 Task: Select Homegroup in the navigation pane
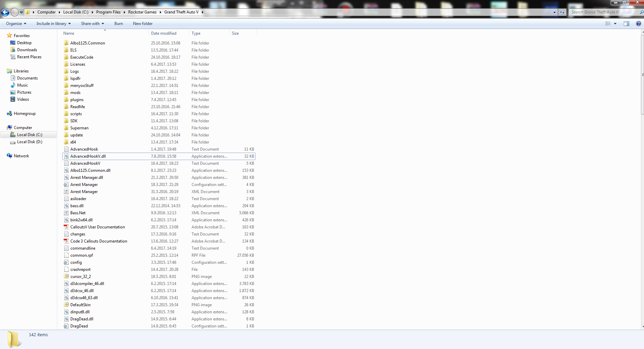pyautogui.click(x=25, y=114)
